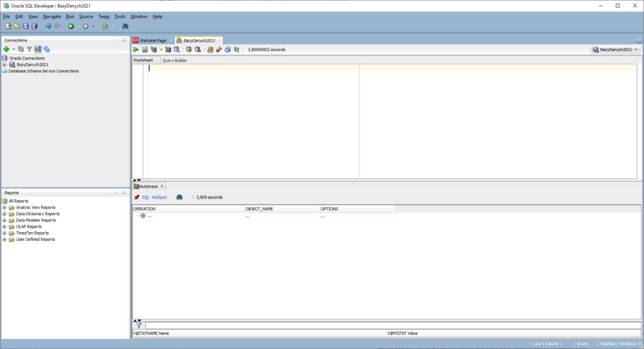Expand the Data Dictionary Reports folder

coord(4,214)
